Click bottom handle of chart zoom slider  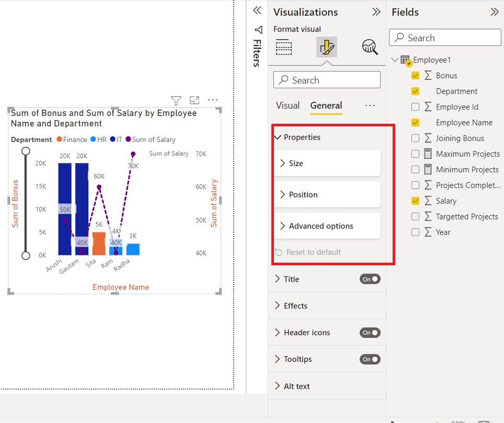tap(26, 256)
